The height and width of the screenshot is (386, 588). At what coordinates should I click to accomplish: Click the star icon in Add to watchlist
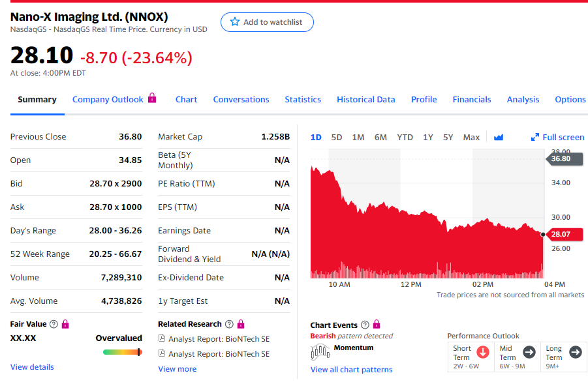pos(235,22)
